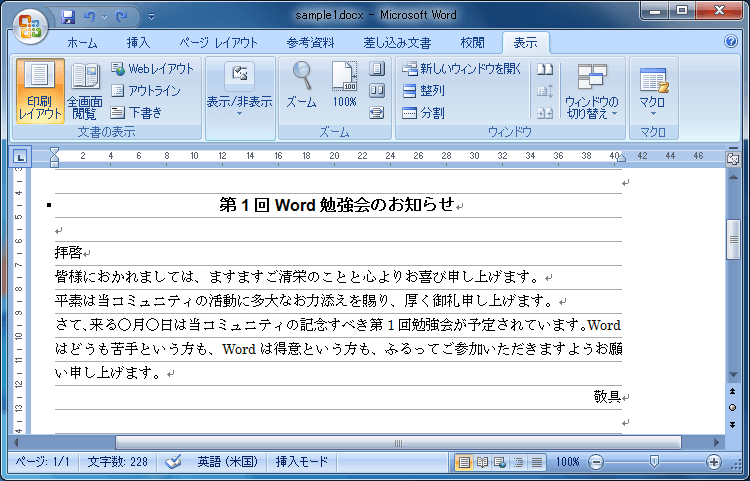The width and height of the screenshot is (750, 481).
Task: Click horizontal scrollbar right arrow
Action: [716, 443]
